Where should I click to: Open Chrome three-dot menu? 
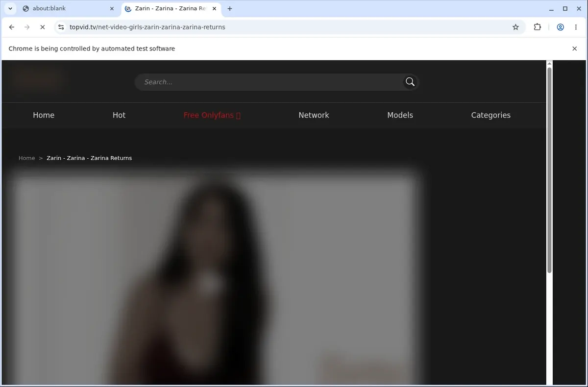click(576, 27)
